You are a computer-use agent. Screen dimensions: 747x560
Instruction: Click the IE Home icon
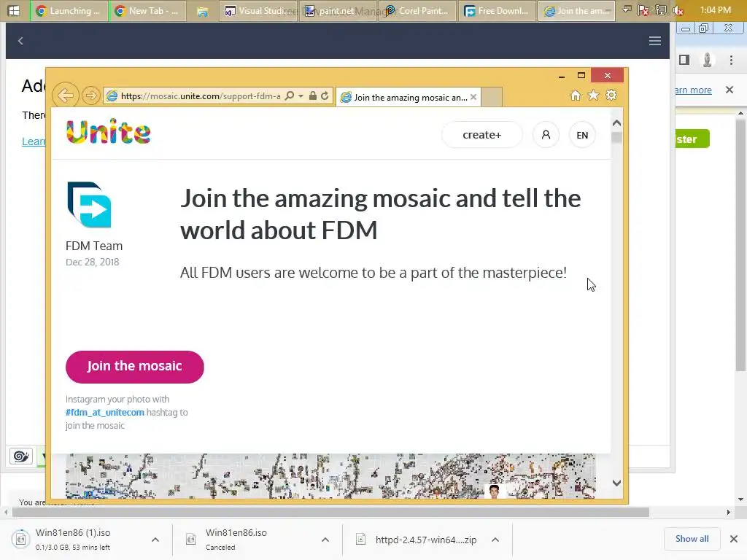576,96
